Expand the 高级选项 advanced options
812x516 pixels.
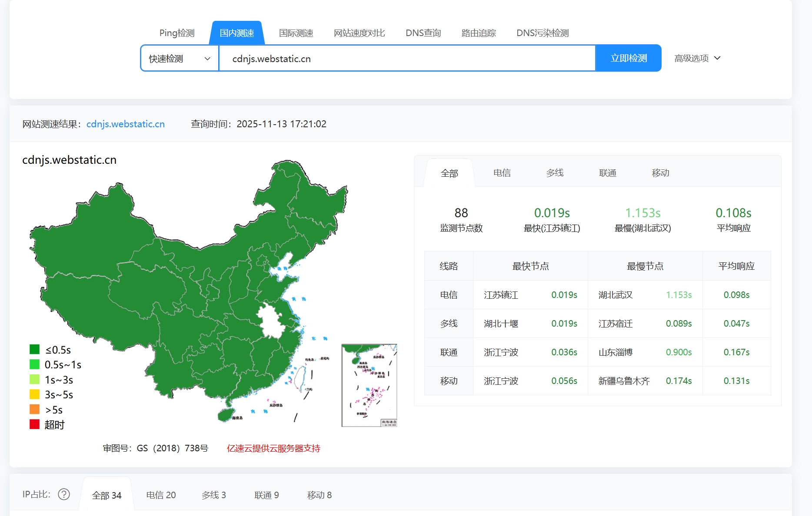click(x=697, y=58)
